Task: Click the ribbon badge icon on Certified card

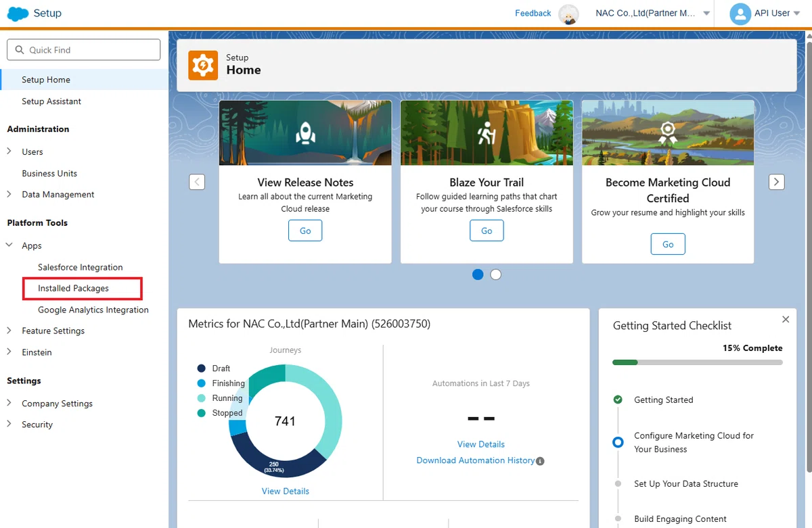Action: (x=668, y=132)
